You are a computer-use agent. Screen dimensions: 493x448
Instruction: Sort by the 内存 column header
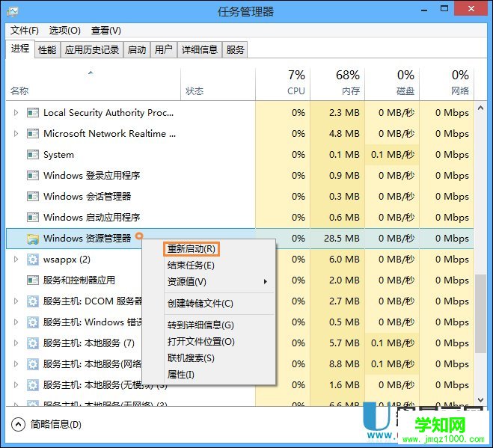point(337,85)
